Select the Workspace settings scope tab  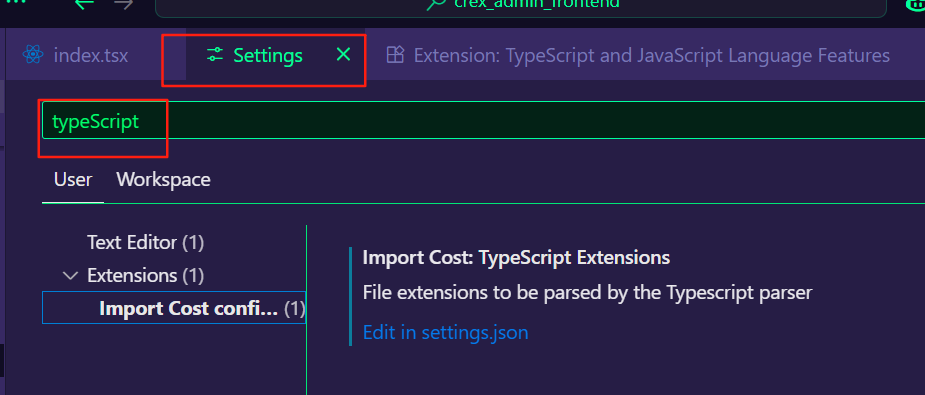(x=163, y=179)
